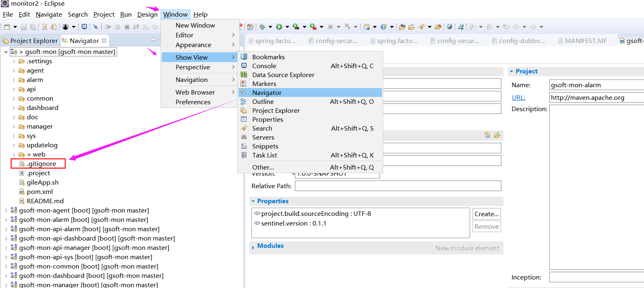This screenshot has width=644, height=288.
Task: Click the web browser globe toolbar icon
Action: coord(449,27)
